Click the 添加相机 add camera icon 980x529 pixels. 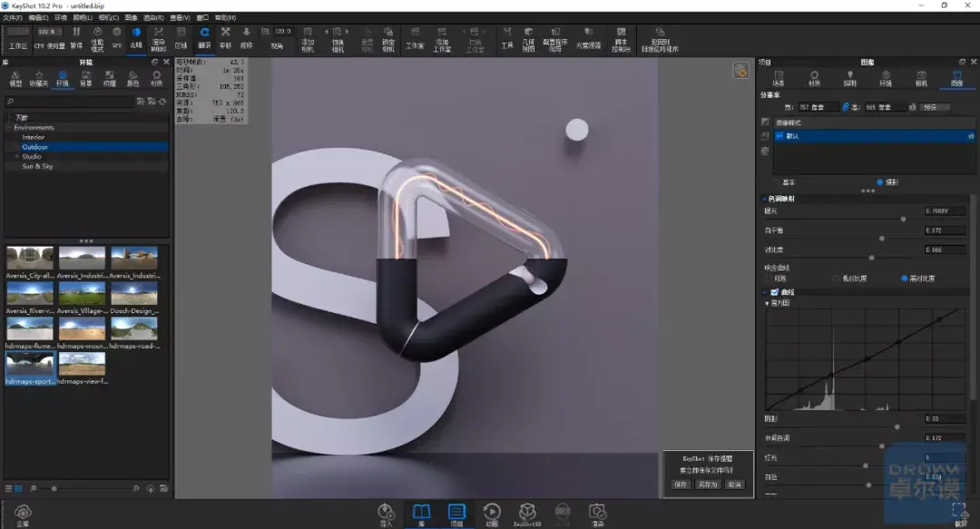click(308, 35)
